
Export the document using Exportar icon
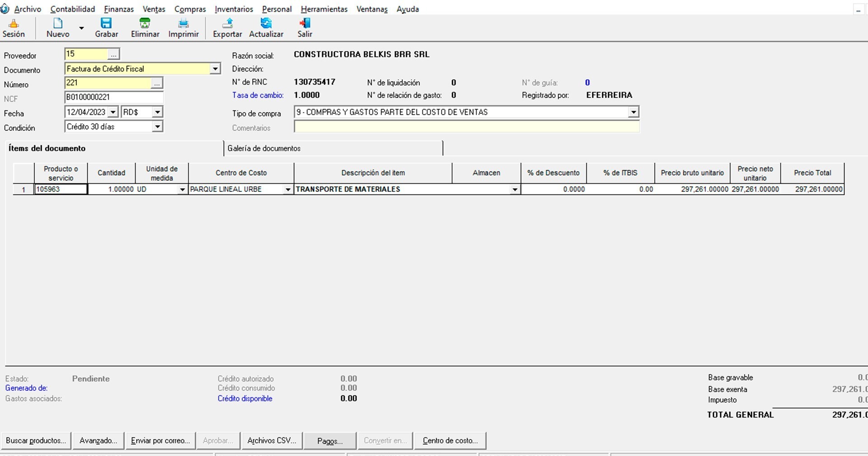[227, 28]
